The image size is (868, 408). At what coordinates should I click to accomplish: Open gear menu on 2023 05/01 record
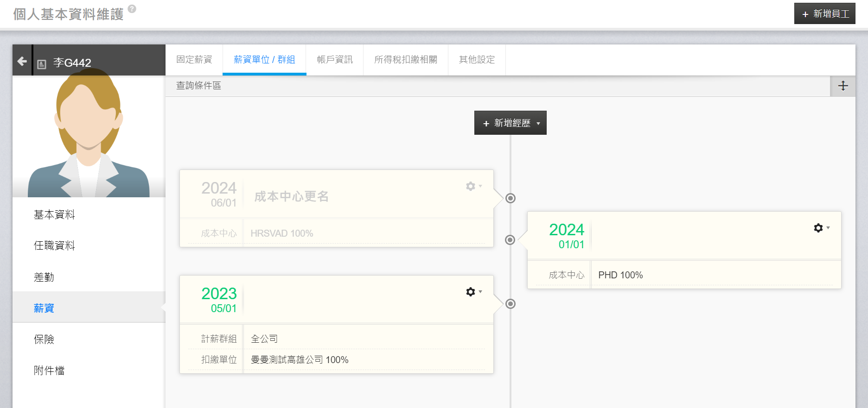[x=473, y=292]
